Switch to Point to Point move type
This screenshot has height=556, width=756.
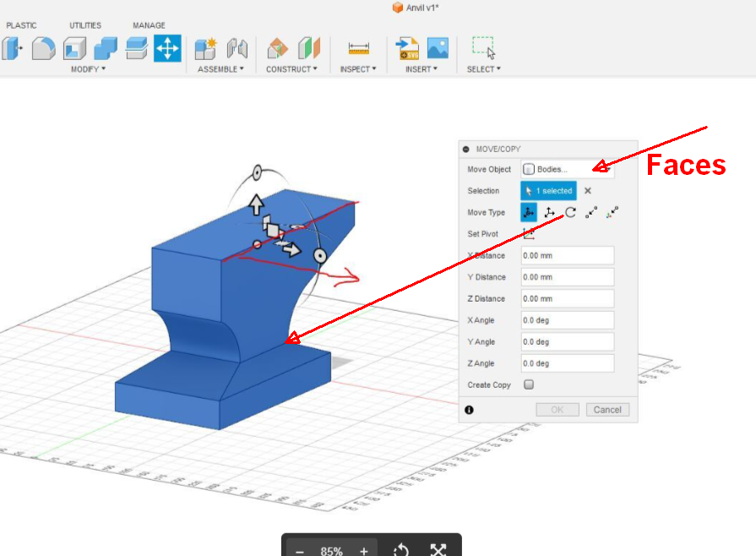tap(590, 212)
